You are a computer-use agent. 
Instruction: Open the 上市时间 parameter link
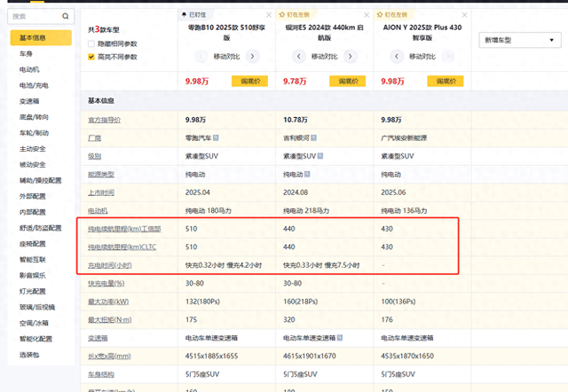click(101, 192)
